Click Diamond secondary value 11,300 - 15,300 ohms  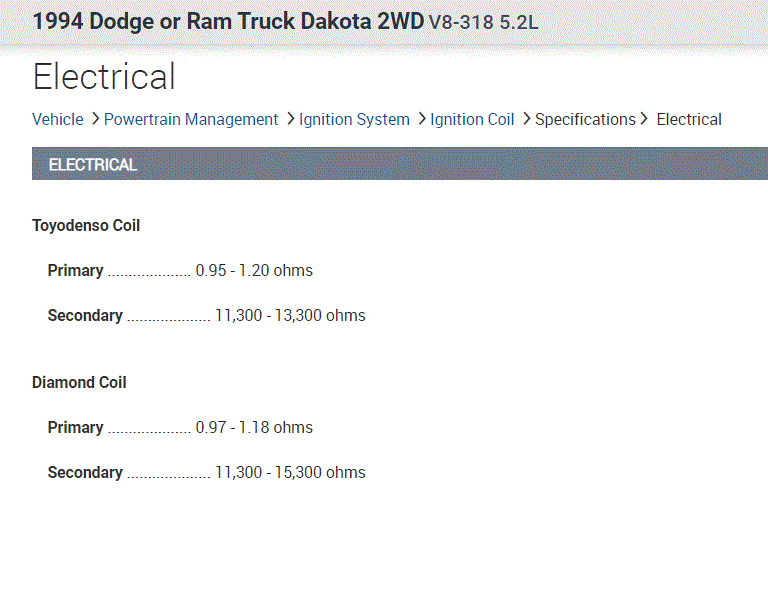(290, 472)
